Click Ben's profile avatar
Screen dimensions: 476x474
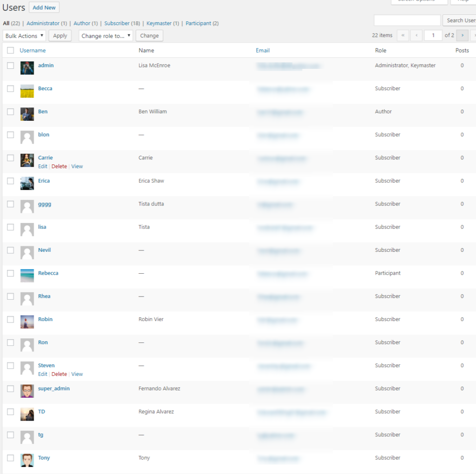[x=26, y=115]
